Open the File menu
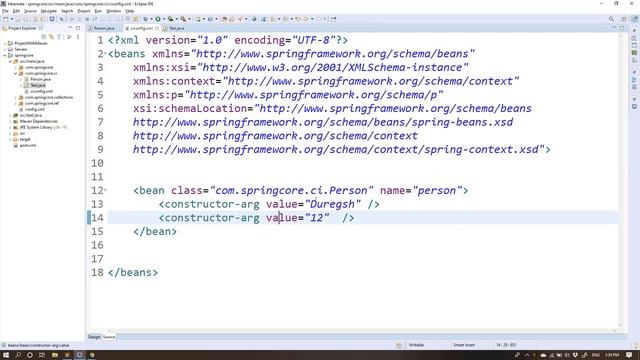The width and height of the screenshot is (640, 360). click(5, 11)
